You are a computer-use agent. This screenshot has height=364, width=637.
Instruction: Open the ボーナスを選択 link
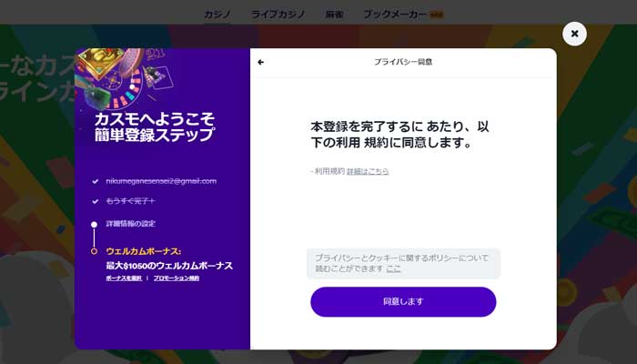click(x=124, y=278)
